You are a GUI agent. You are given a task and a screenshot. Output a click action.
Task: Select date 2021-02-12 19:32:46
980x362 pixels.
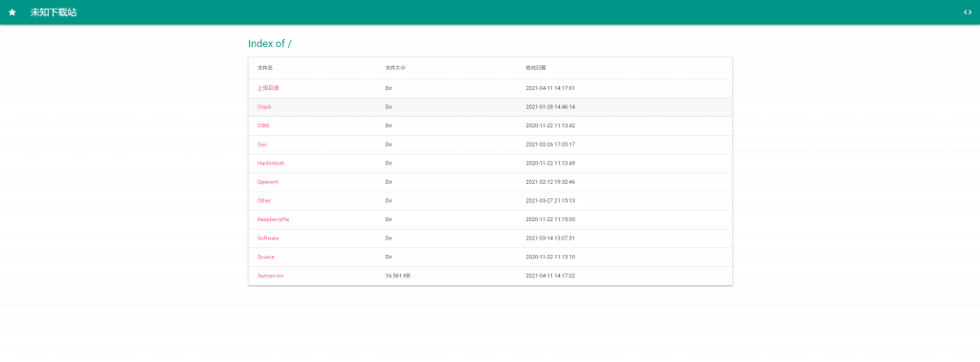point(550,182)
